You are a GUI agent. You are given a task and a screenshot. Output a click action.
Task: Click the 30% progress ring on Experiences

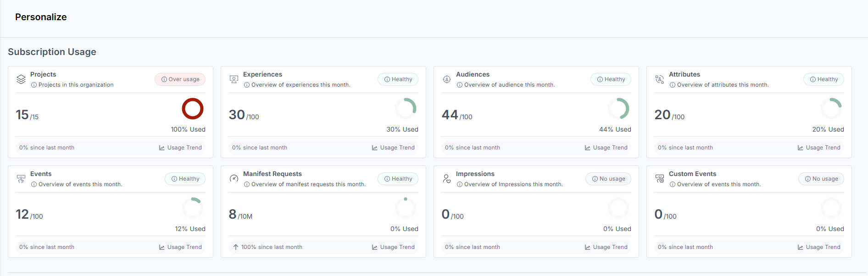[x=406, y=109]
